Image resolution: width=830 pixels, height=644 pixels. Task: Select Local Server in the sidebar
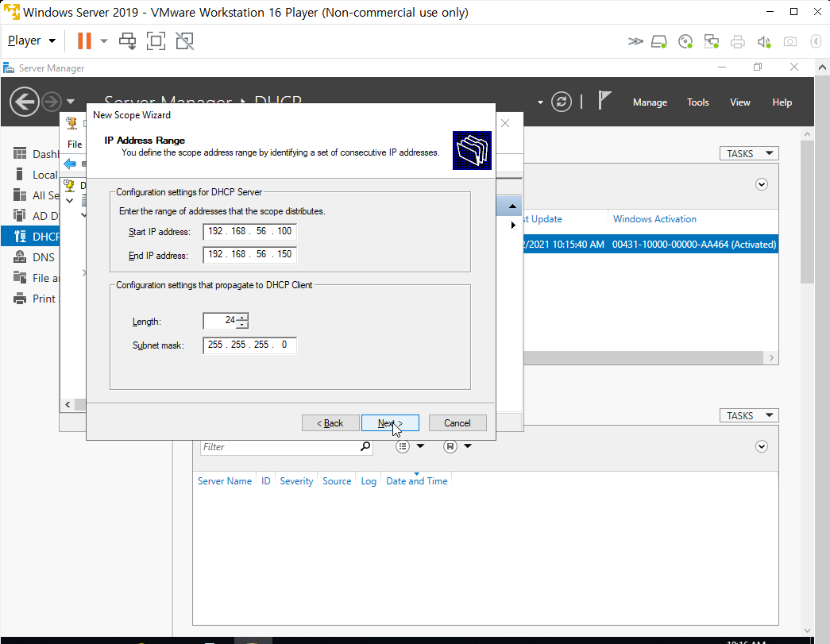pyautogui.click(x=35, y=175)
